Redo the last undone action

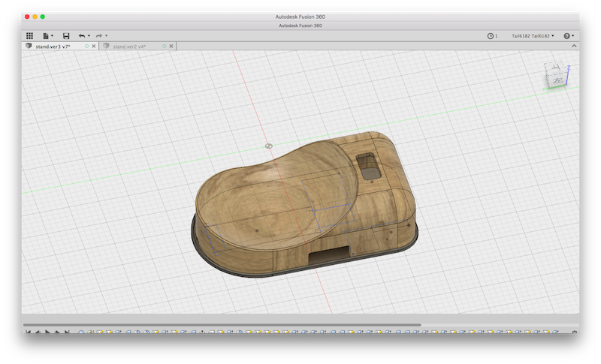coord(99,35)
